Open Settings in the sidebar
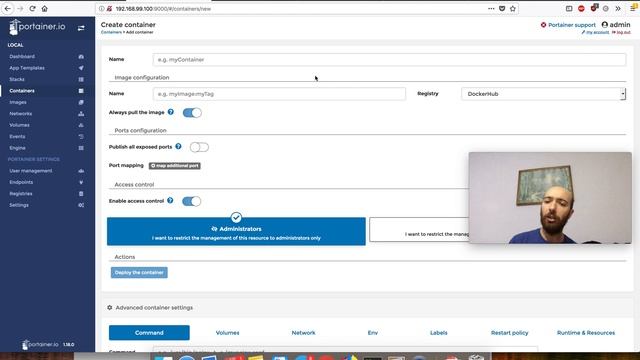The width and height of the screenshot is (640, 360). pyautogui.click(x=19, y=205)
